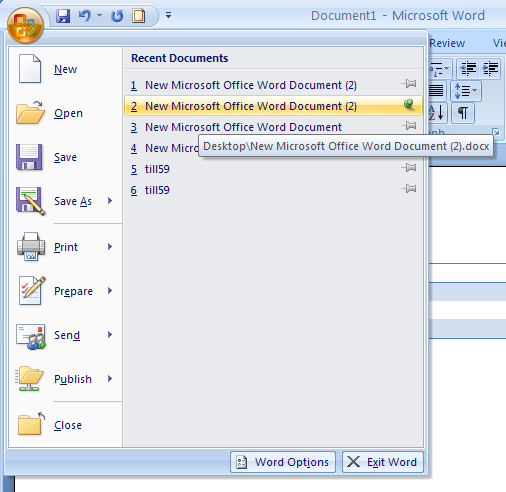The height and width of the screenshot is (492, 506).
Task: Click the Exit Word button
Action: (383, 462)
